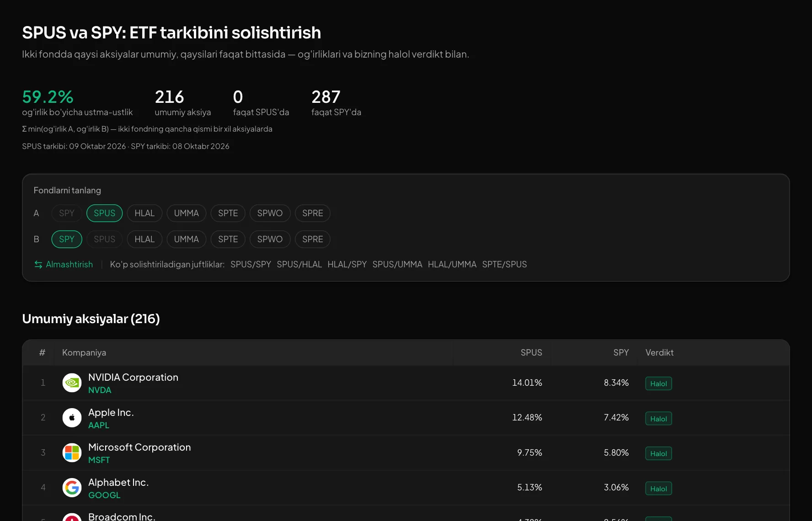The height and width of the screenshot is (521, 812).
Task: Select SPY in fund row B
Action: (67, 239)
